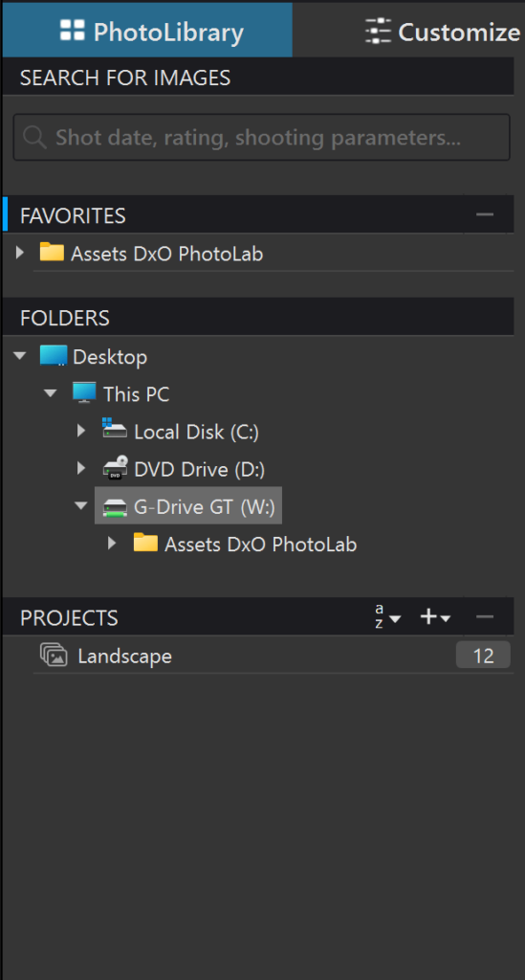Viewport: 525px width, 980px height.
Task: Click the Favorites Assets DxO PhotoLab folder icon
Action: pyautogui.click(x=52, y=253)
